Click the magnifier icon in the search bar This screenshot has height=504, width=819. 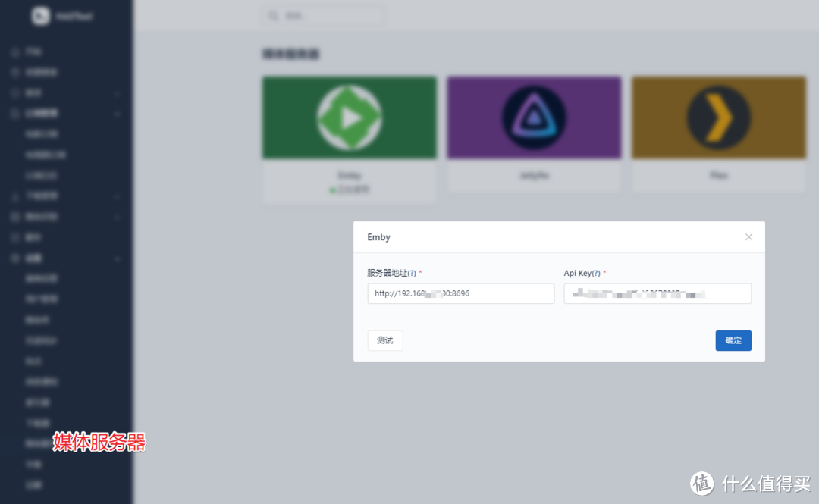click(274, 15)
